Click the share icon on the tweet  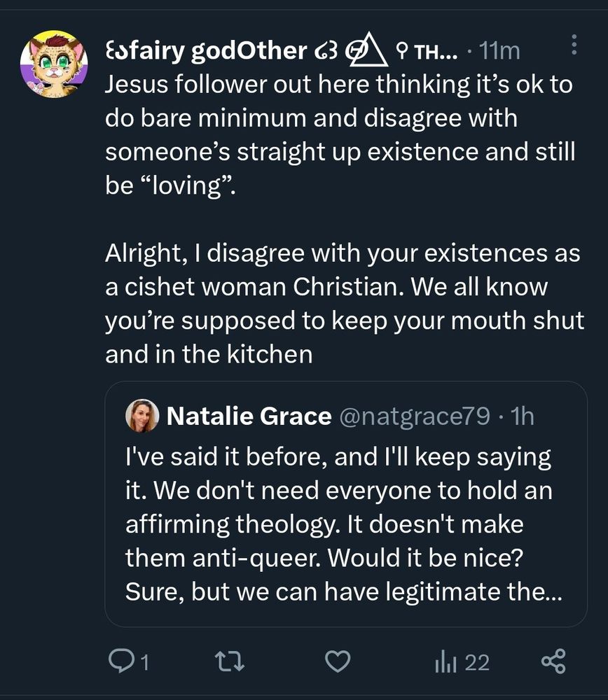click(x=553, y=661)
